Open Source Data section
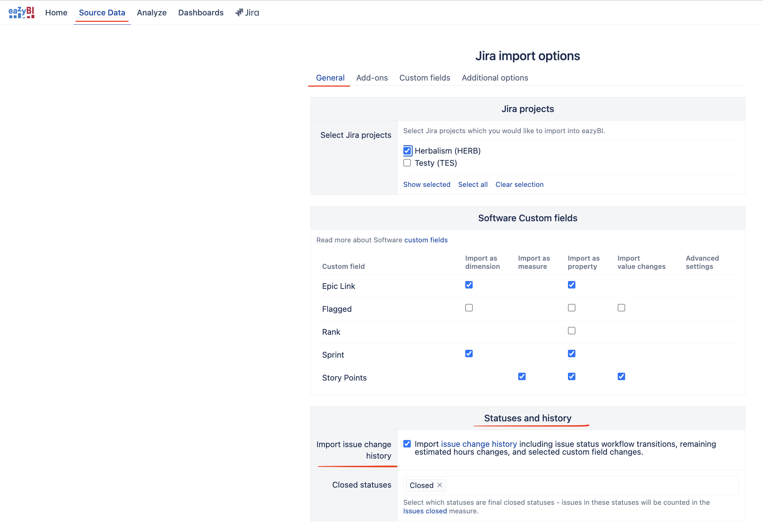The width and height of the screenshot is (763, 532). click(102, 13)
